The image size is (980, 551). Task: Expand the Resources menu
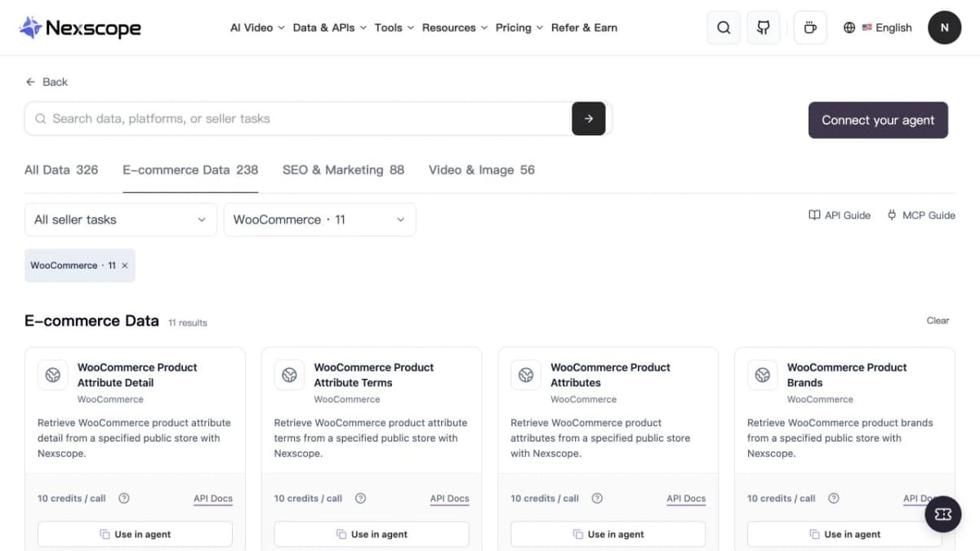455,28
